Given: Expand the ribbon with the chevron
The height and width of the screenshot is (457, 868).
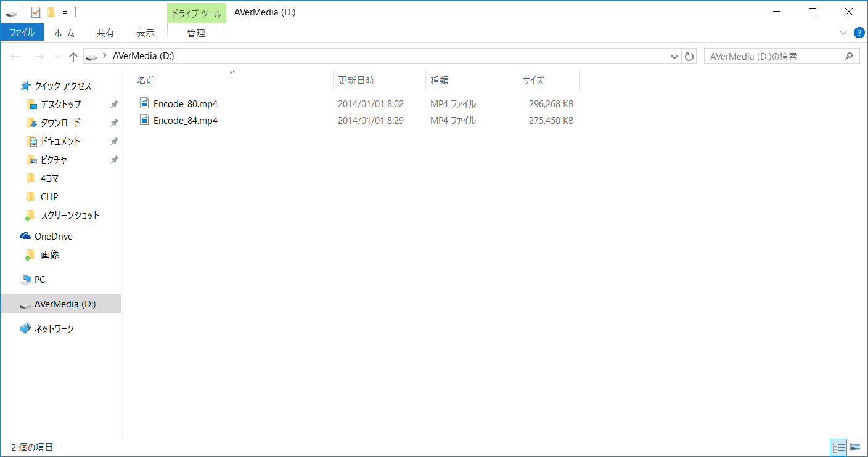Looking at the screenshot, I should tap(843, 33).
